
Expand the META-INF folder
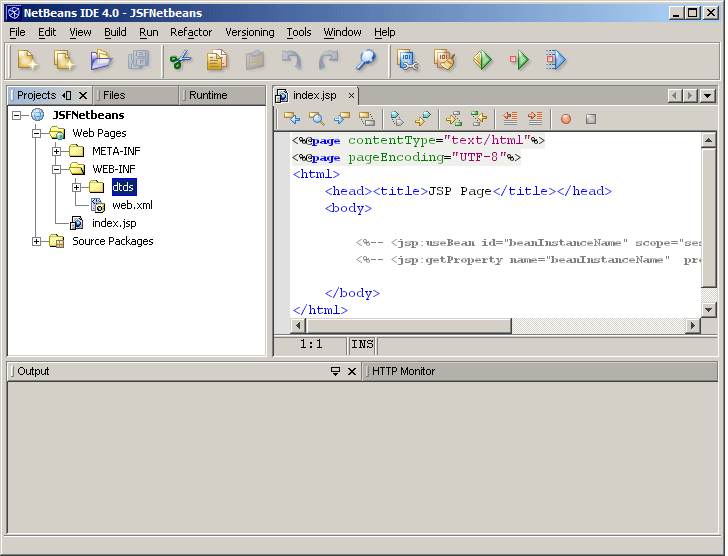click(x=56, y=151)
